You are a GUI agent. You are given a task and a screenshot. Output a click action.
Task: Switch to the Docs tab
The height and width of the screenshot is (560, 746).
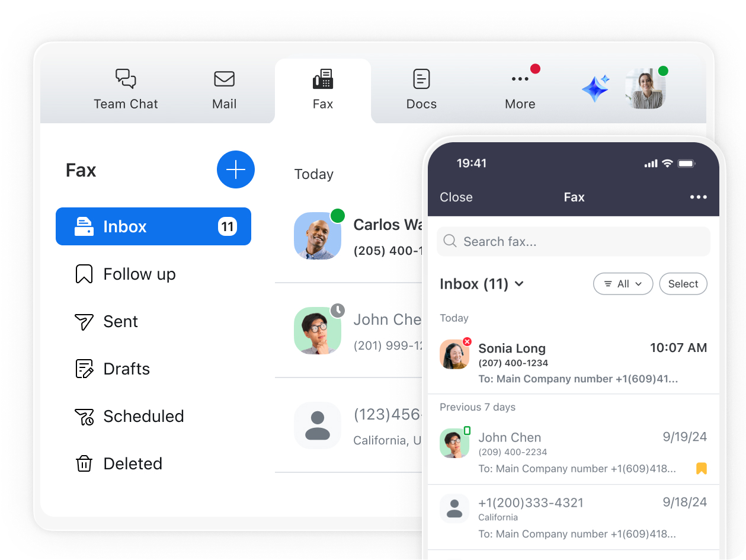(x=421, y=89)
